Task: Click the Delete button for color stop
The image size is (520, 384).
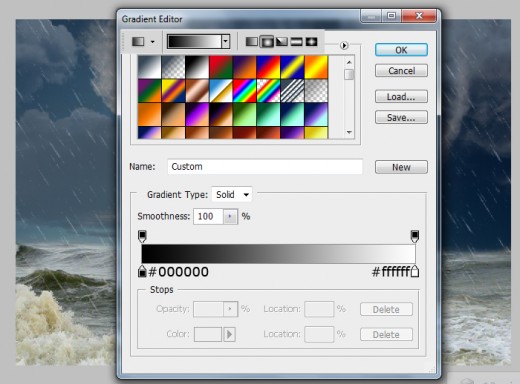Action: point(386,334)
